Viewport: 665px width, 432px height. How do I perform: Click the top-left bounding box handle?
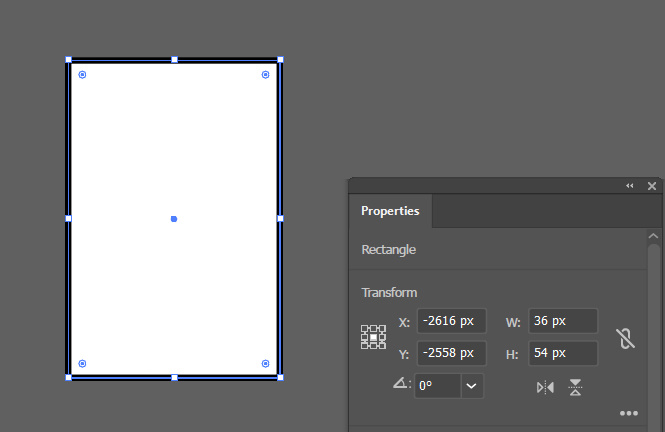pos(68,60)
